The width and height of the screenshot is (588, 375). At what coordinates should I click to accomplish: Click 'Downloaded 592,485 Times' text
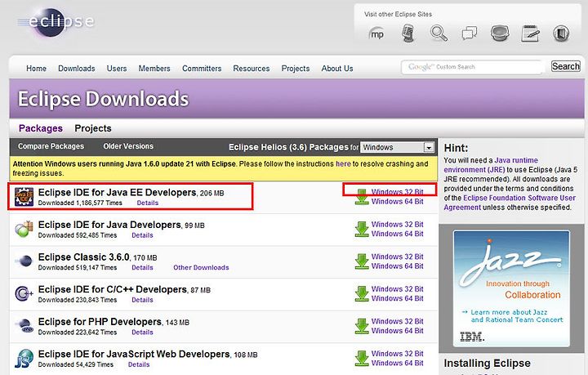click(x=78, y=235)
